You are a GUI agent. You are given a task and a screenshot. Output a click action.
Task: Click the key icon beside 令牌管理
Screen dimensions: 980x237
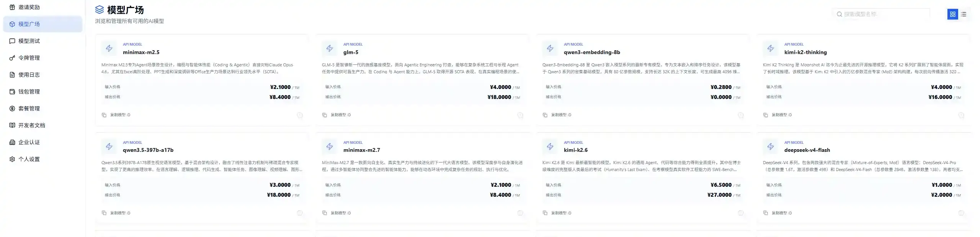12,58
